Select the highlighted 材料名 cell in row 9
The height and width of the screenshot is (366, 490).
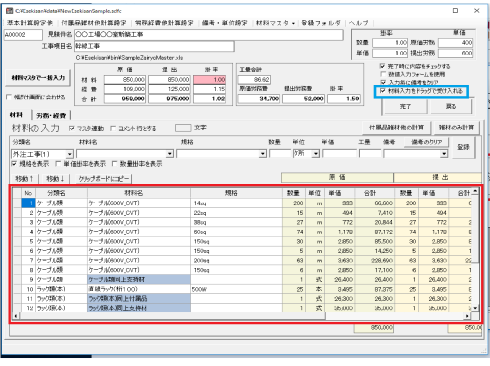tap(139, 279)
